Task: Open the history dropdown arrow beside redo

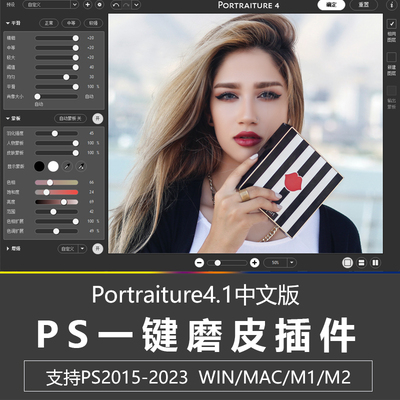Action: pyautogui.click(x=136, y=5)
